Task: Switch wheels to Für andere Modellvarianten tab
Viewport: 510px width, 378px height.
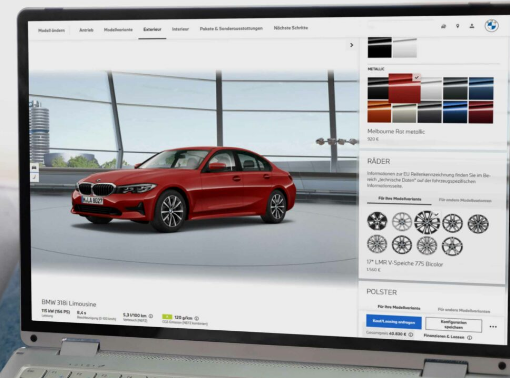Action: pos(465,200)
